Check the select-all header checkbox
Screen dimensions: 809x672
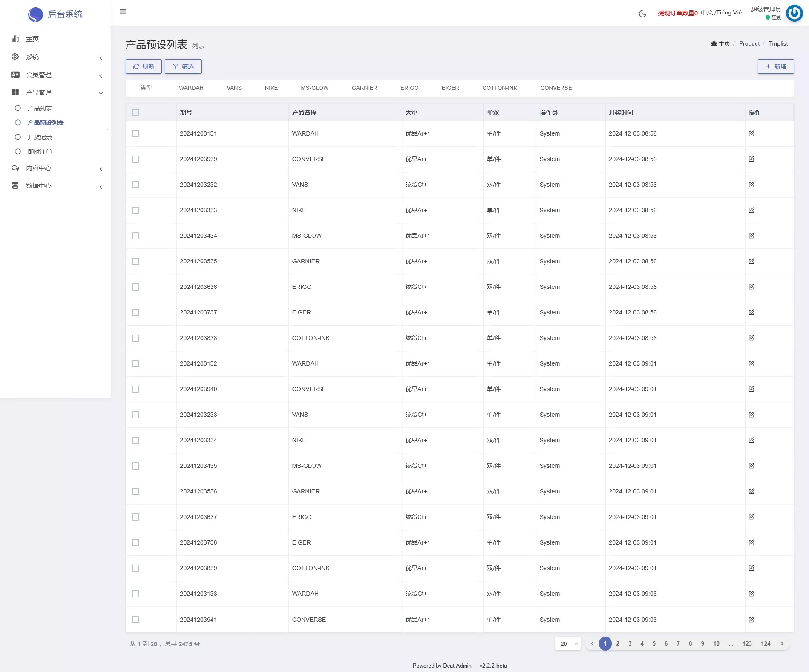click(135, 112)
